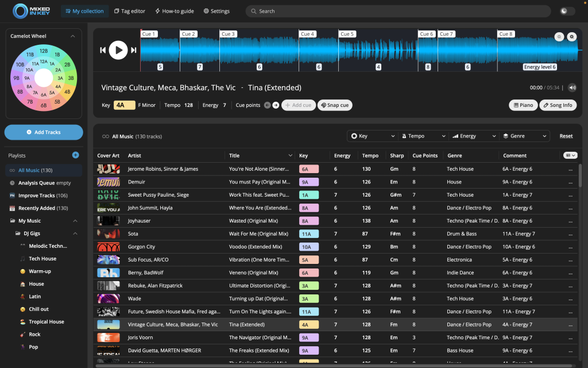Image resolution: width=588 pixels, height=368 pixels.
Task: Open the Key filter dropdown
Action: coord(373,136)
